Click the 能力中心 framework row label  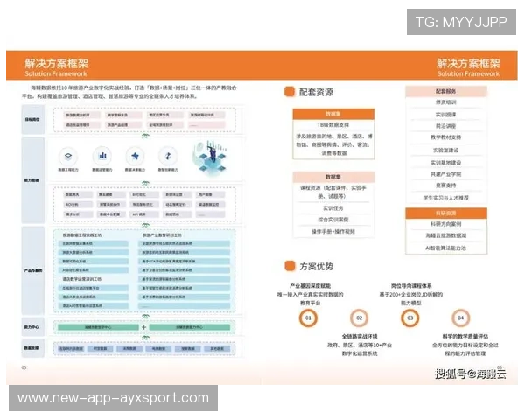(x=33, y=327)
